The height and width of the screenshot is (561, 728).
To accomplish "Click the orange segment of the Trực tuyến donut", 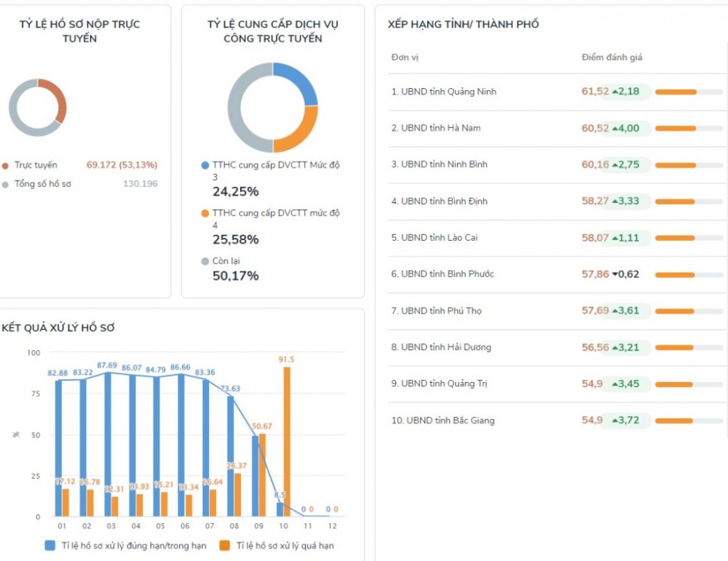I will tap(57, 100).
